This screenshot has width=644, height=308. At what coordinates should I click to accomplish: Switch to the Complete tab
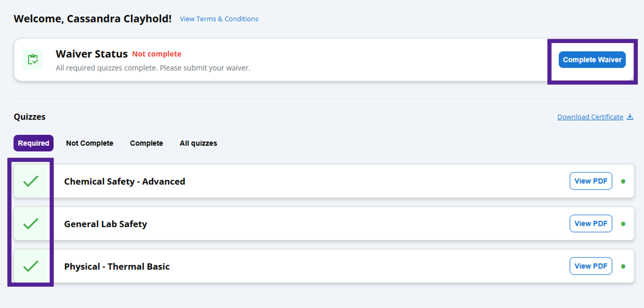coord(146,143)
